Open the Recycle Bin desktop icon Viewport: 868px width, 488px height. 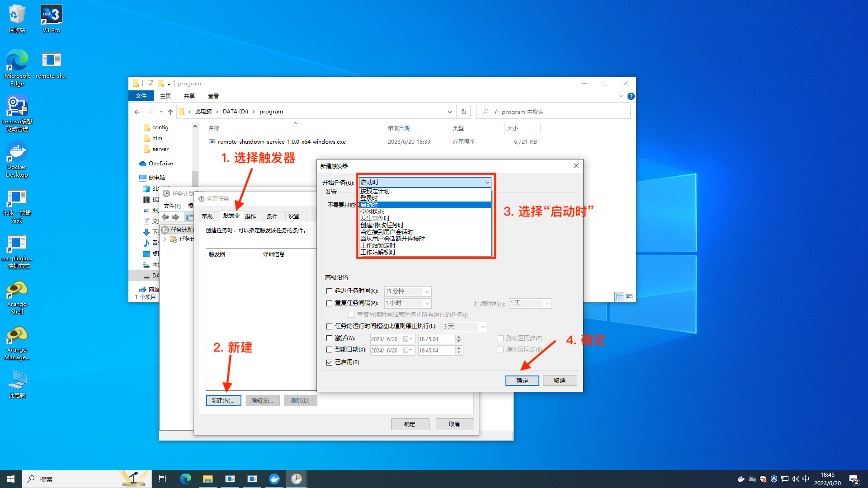tap(17, 19)
